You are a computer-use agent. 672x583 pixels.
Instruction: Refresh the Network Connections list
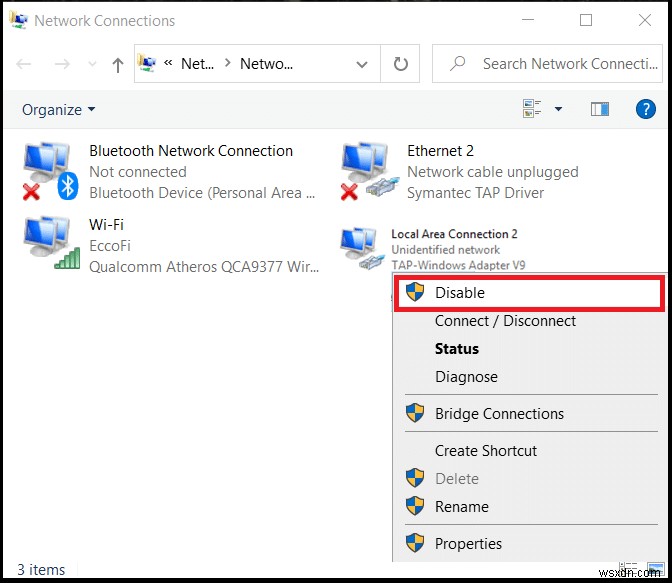[x=401, y=64]
